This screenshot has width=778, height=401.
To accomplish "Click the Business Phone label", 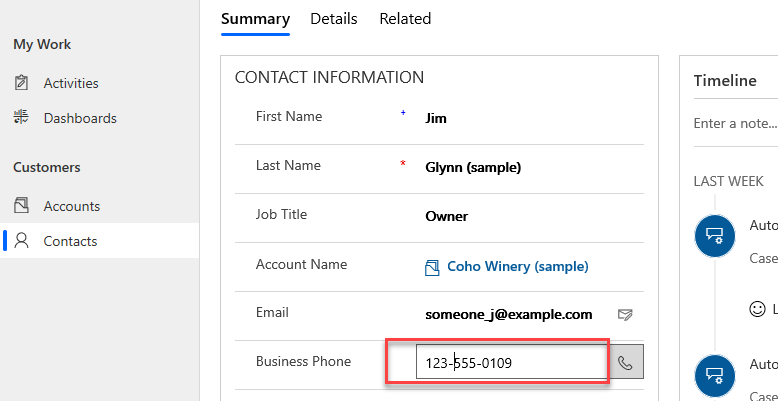I will [303, 361].
